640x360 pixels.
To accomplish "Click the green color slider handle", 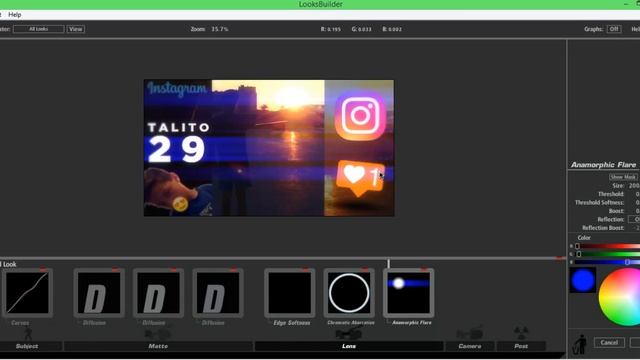I will click(579, 254).
